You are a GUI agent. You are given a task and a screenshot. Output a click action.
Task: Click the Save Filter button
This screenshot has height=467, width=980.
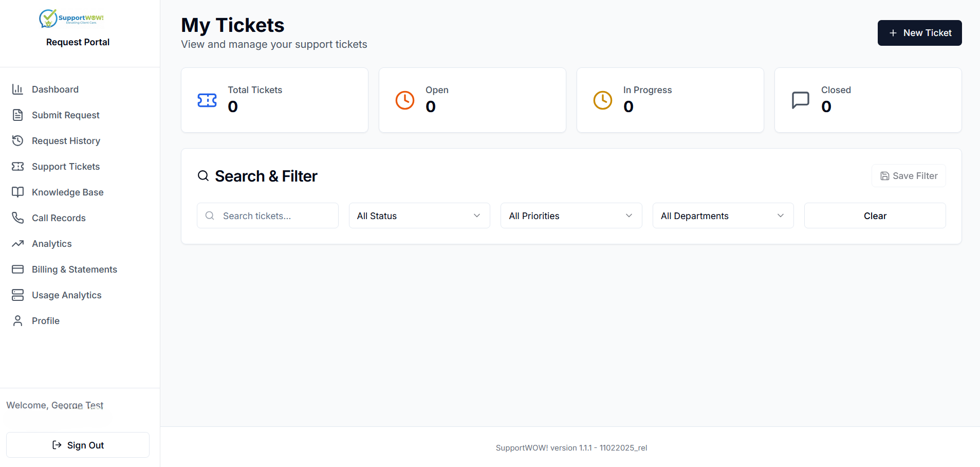tap(909, 176)
